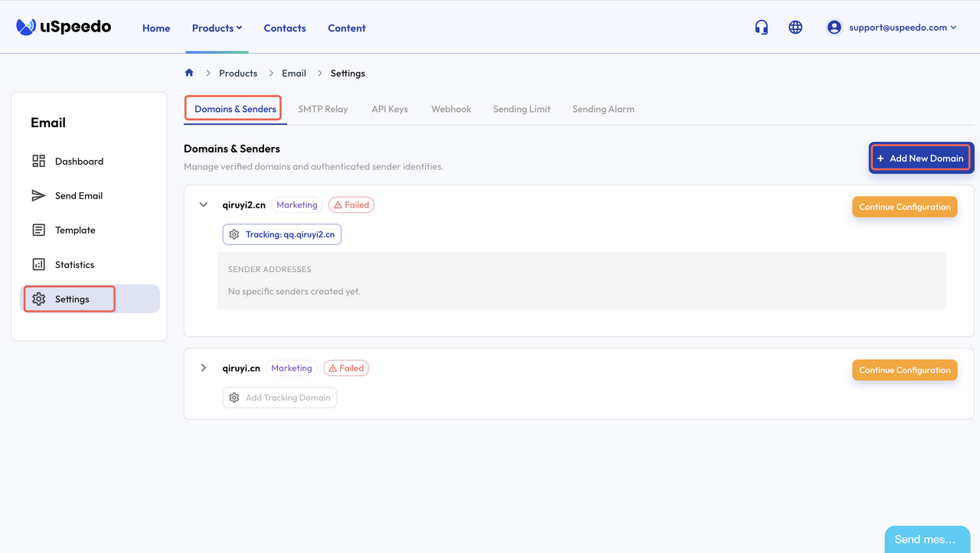
Task: Expand the qiruyi.cn domain row
Action: (x=204, y=368)
